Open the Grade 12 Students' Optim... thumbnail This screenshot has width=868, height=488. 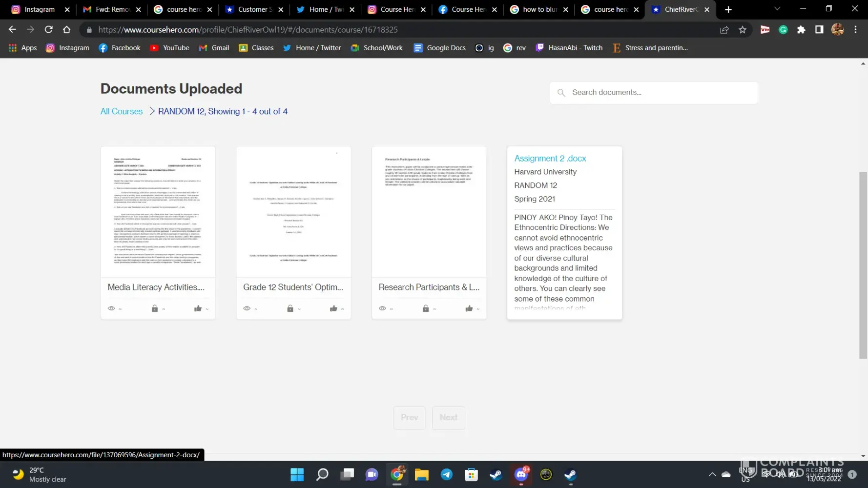(x=293, y=211)
